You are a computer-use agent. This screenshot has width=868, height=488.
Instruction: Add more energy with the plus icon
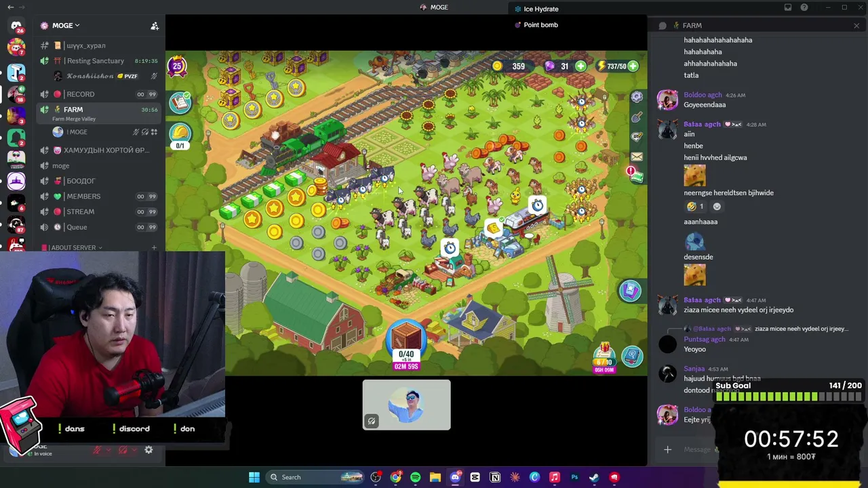point(633,66)
